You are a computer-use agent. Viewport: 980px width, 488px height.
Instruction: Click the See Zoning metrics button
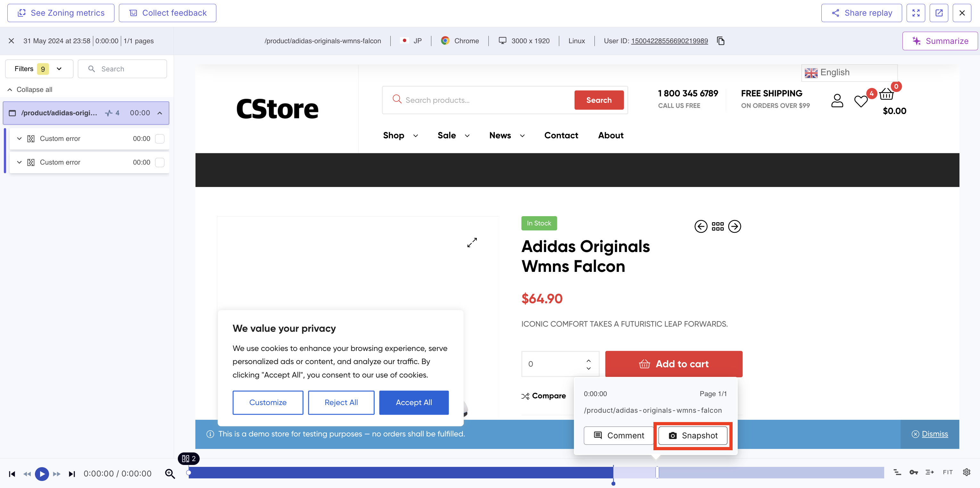pyautogui.click(x=60, y=12)
